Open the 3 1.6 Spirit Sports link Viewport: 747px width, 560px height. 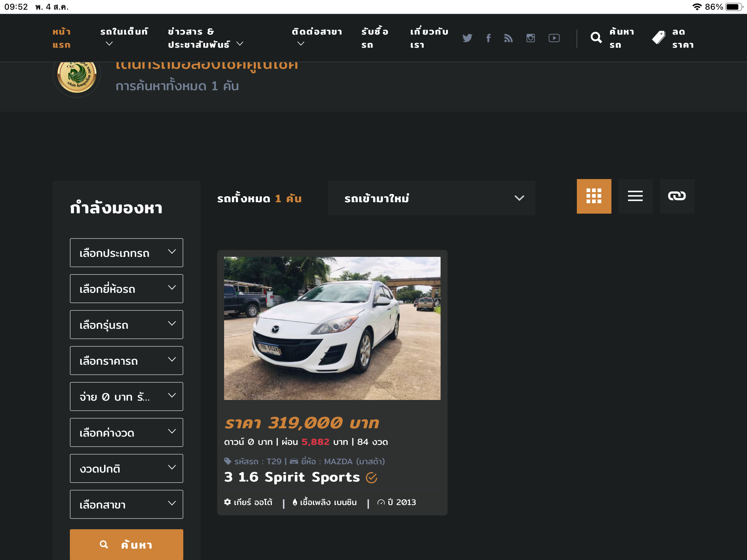(292, 477)
